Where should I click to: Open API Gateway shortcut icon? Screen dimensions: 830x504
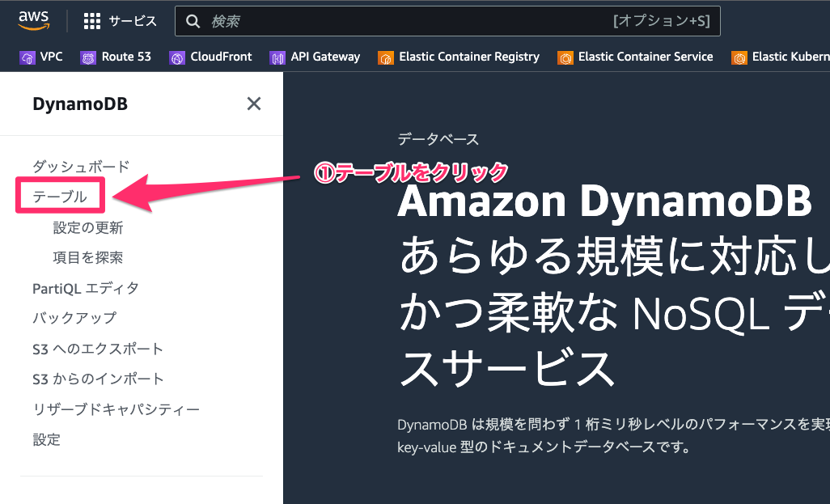[x=277, y=57]
